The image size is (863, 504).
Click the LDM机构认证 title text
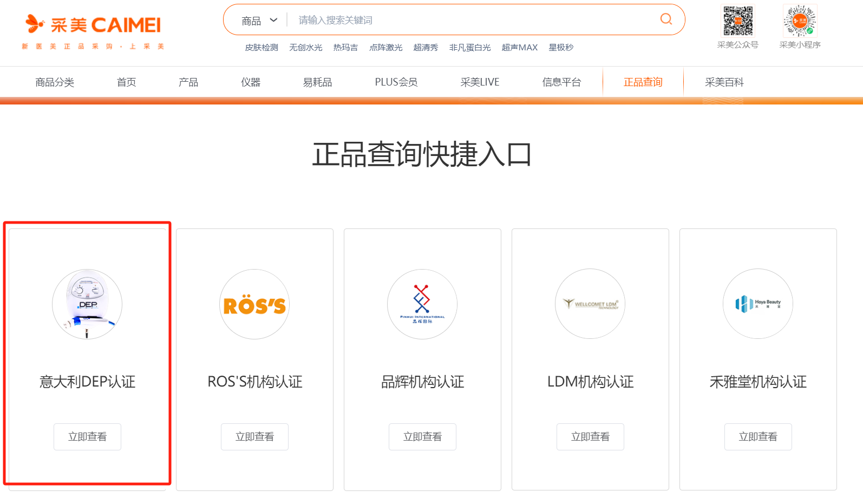pos(590,382)
